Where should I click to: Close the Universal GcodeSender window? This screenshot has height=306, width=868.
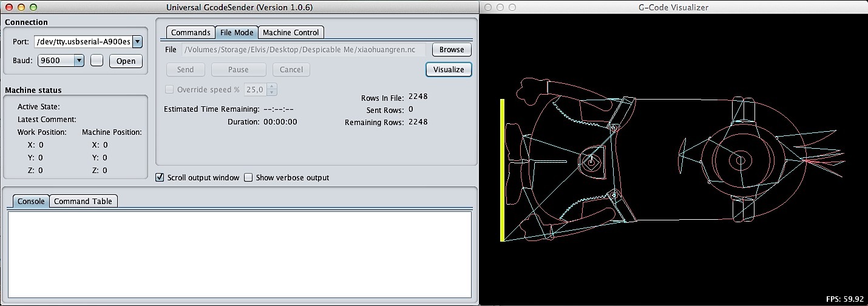(x=8, y=7)
